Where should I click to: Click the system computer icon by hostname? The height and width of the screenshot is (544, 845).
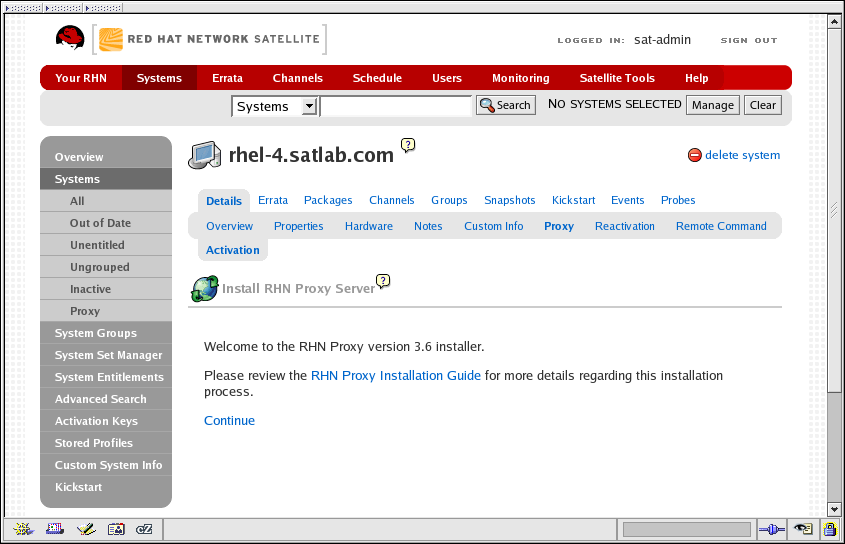click(204, 156)
